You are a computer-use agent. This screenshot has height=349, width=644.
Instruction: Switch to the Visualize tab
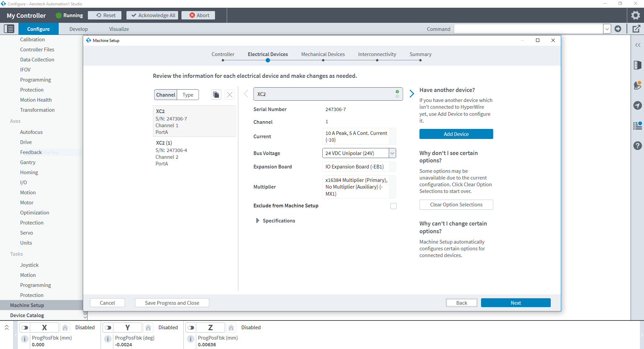[119, 29]
